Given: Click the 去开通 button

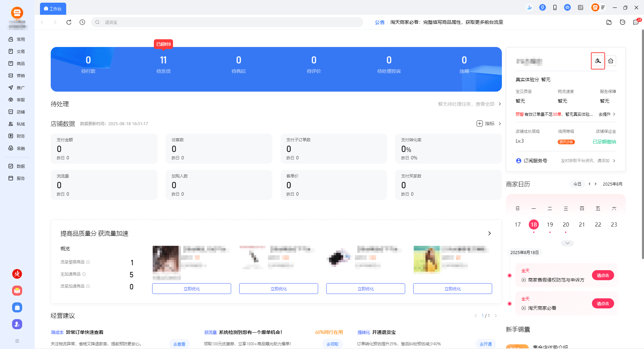Looking at the screenshot, I should [x=485, y=344].
